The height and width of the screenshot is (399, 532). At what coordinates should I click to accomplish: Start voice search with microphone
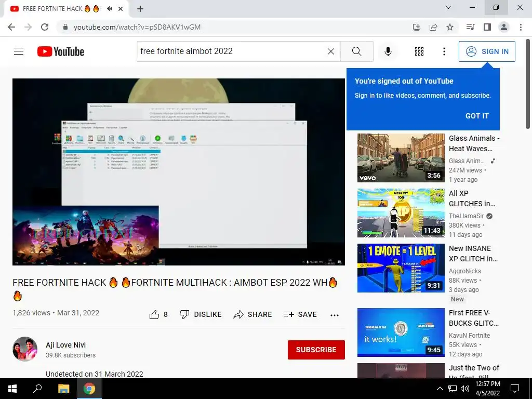coord(388,51)
